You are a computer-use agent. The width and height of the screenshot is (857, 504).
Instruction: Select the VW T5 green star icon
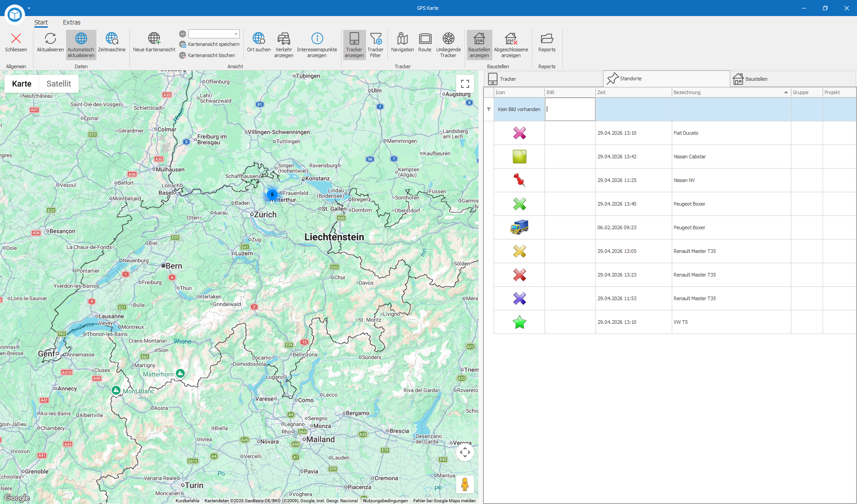click(520, 322)
